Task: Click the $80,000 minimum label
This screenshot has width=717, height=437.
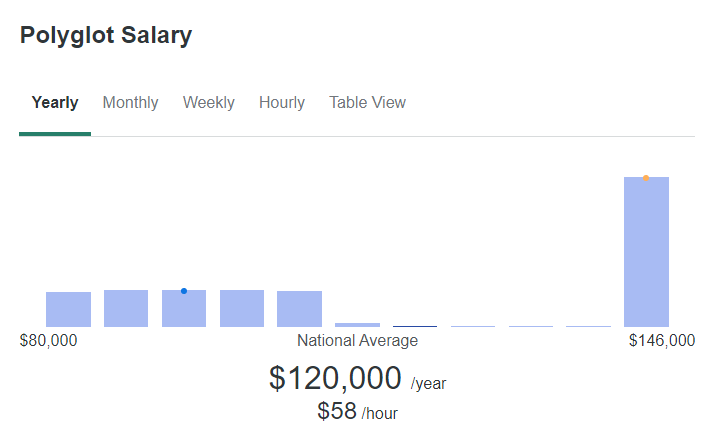Action: click(x=48, y=341)
